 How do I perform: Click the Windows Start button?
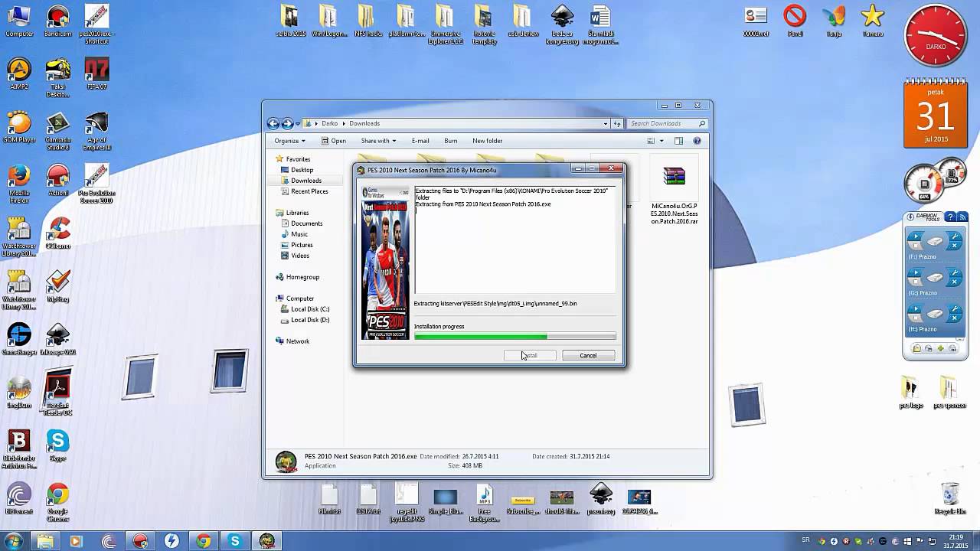pos(13,541)
